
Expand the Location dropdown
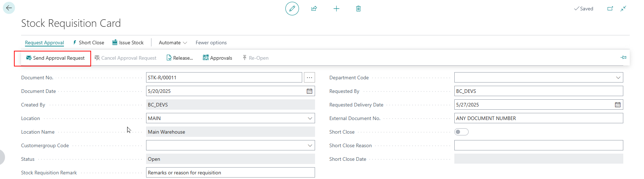[x=310, y=118]
